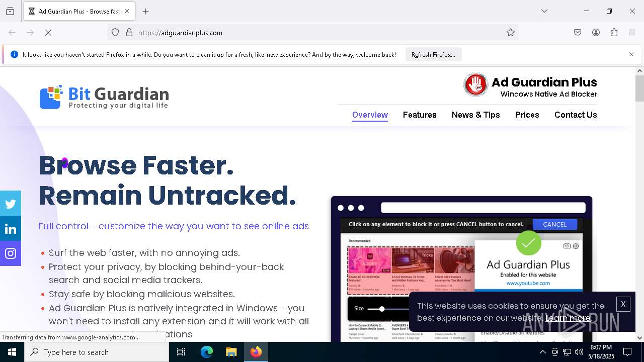Open Firefox account icon

[x=596, y=33]
